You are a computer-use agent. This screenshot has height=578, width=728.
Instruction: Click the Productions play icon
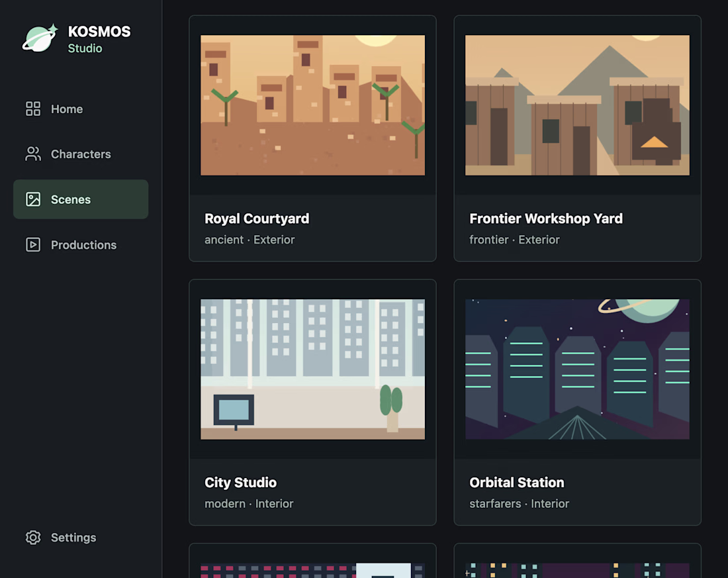click(x=33, y=245)
